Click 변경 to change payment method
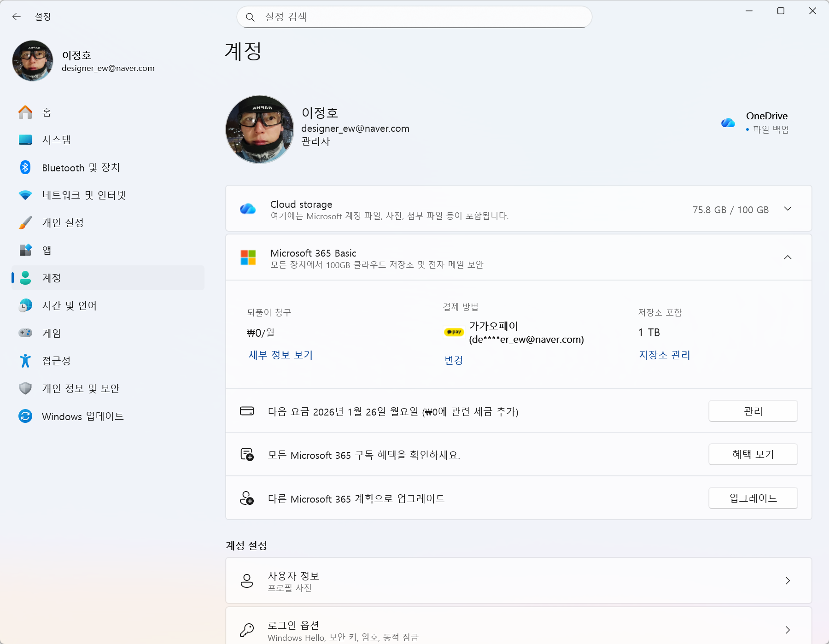 click(454, 360)
